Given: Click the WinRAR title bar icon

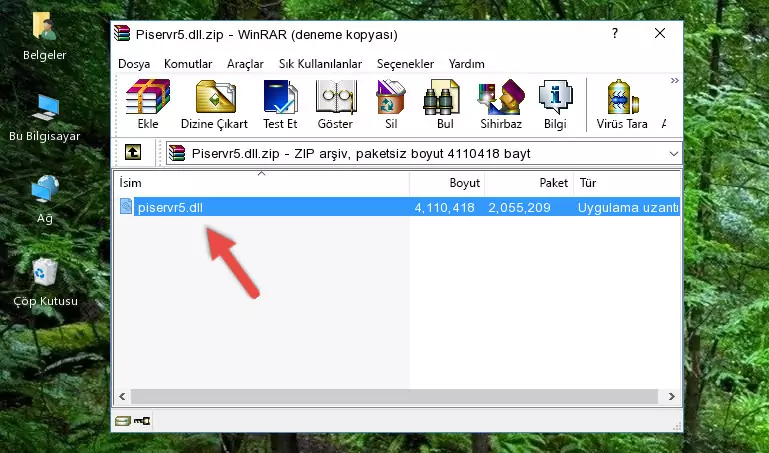Looking at the screenshot, I should [122, 33].
